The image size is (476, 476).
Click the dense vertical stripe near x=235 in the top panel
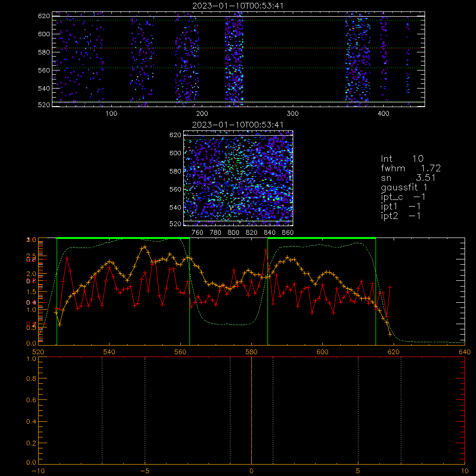[x=234, y=59]
